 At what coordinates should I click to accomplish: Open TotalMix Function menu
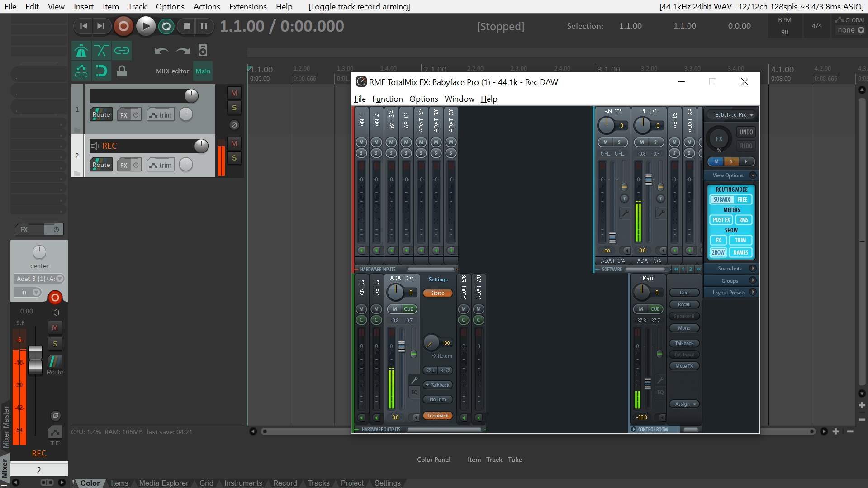[387, 99]
